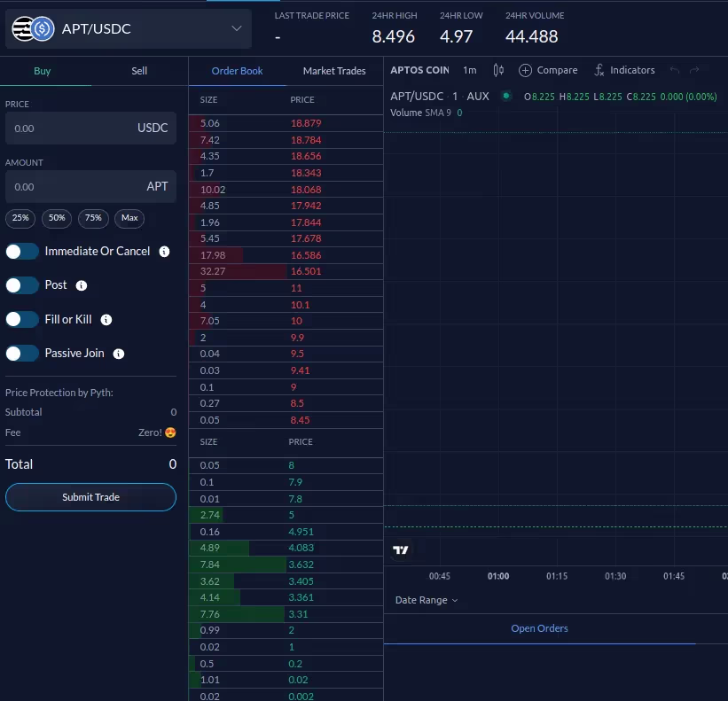The height and width of the screenshot is (701, 728).
Task: Select bid row with size 2.74
Action: pyautogui.click(x=286, y=515)
